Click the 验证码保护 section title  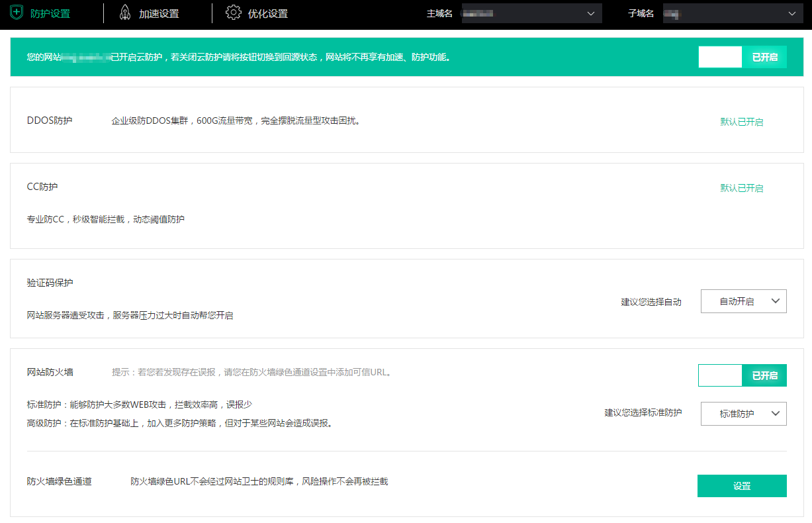(x=50, y=283)
